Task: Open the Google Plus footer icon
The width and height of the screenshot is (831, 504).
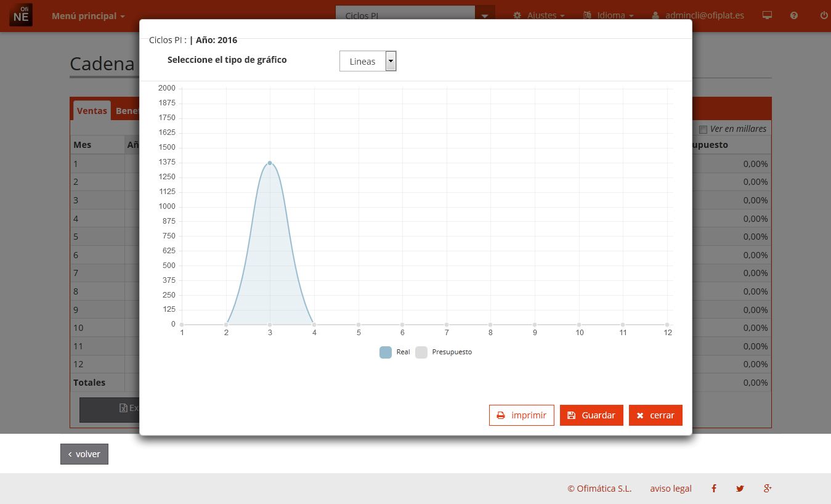Action: point(768,489)
